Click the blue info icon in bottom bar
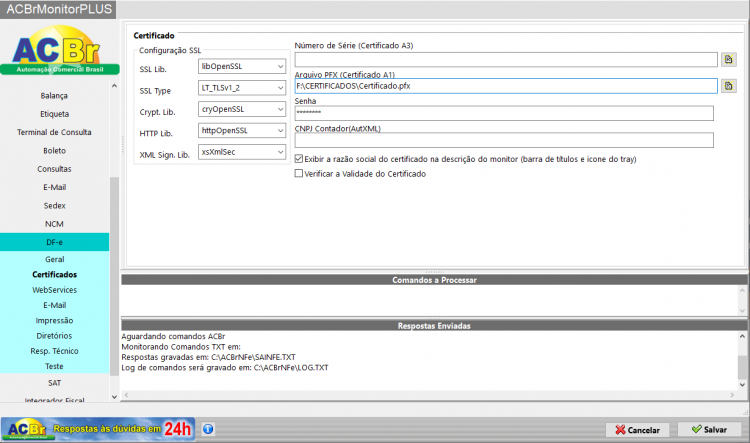750x443 pixels. point(208,429)
